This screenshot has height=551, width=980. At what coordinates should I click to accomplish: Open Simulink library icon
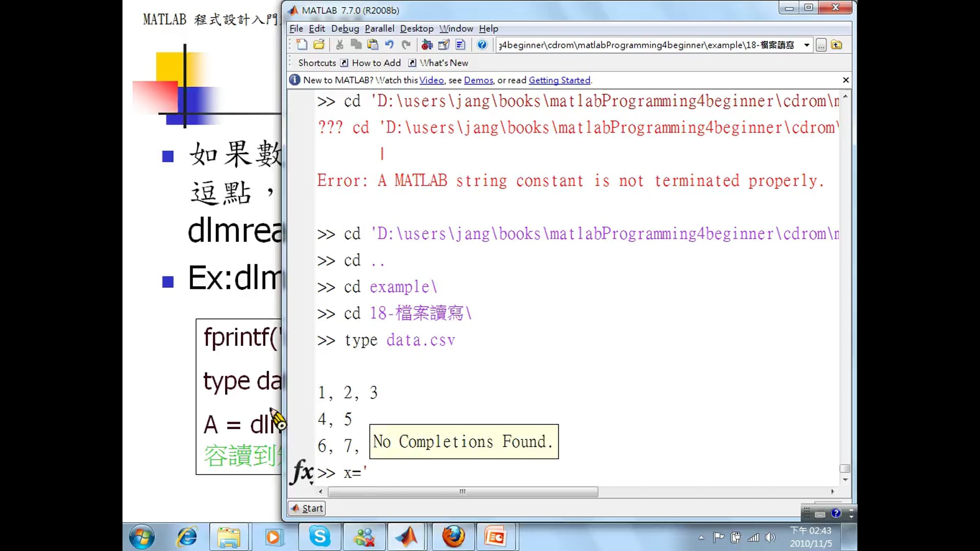(427, 45)
